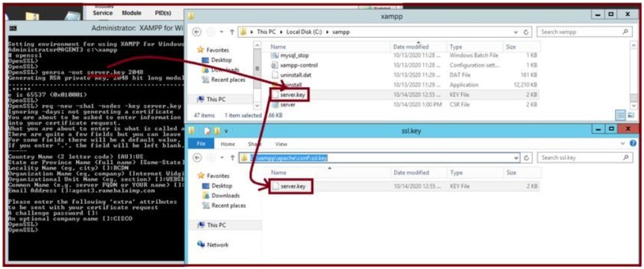
Task: Click New folder quick access icon in ssl.key window
Action: point(216,131)
